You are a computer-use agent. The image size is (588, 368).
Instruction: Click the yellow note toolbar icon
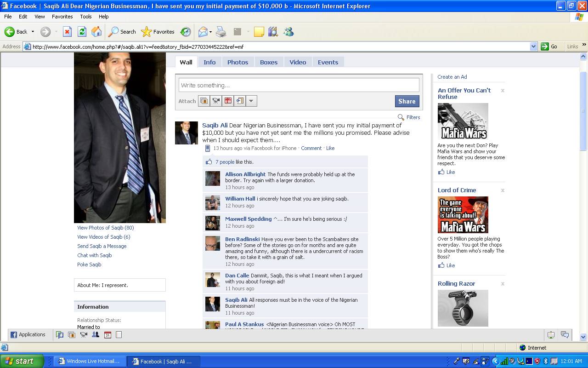click(x=259, y=32)
